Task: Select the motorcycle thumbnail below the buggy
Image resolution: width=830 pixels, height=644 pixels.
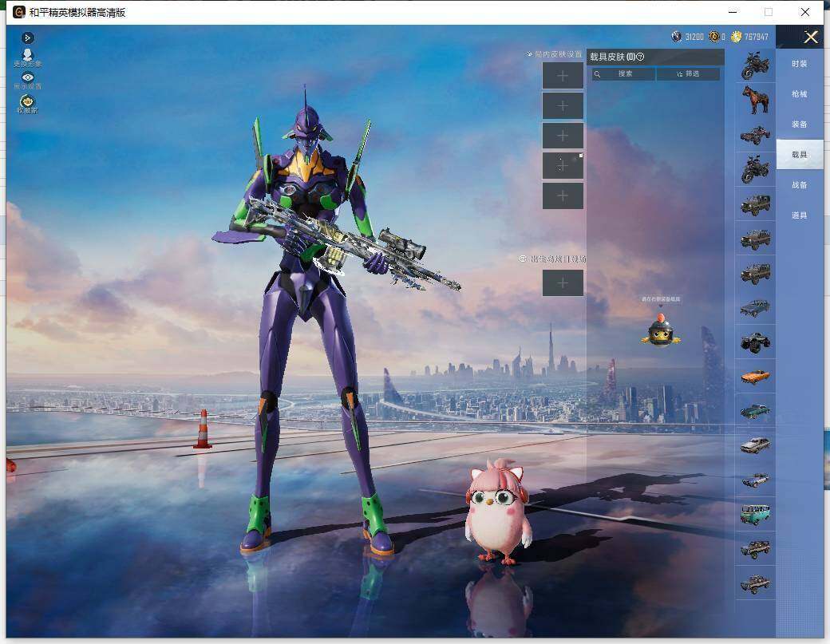Action: (755, 169)
